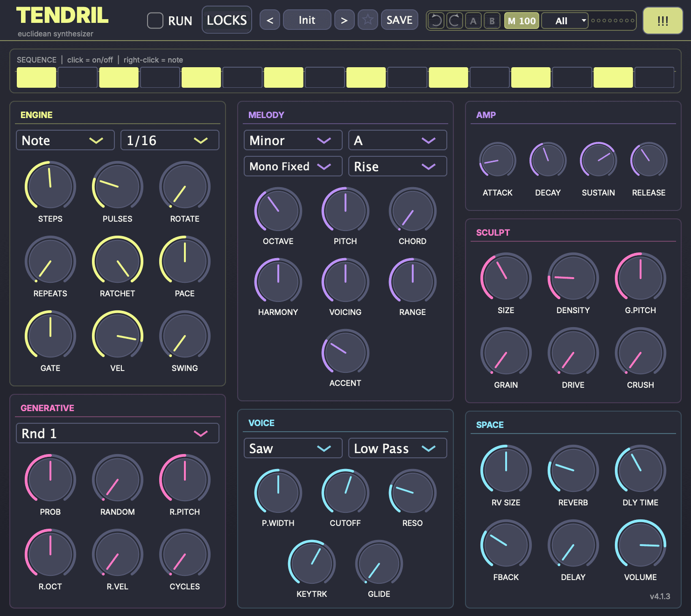Open the Init preset menu
691x616 pixels.
click(307, 20)
